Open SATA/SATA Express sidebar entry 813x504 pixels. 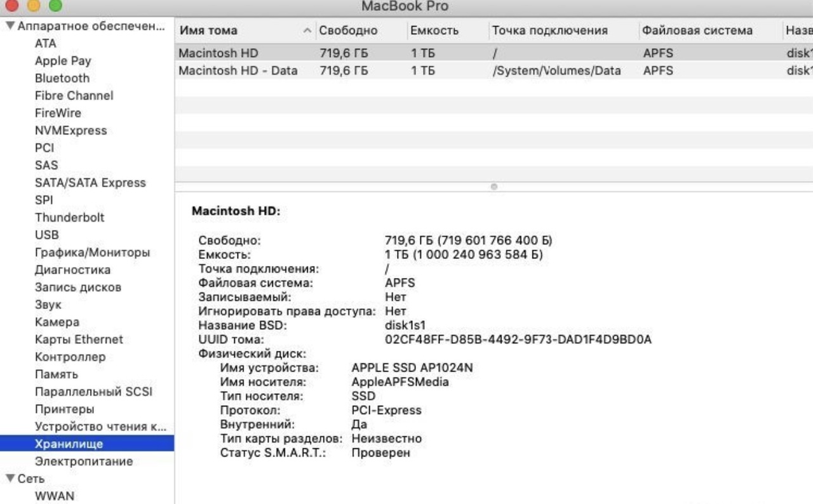(x=90, y=183)
